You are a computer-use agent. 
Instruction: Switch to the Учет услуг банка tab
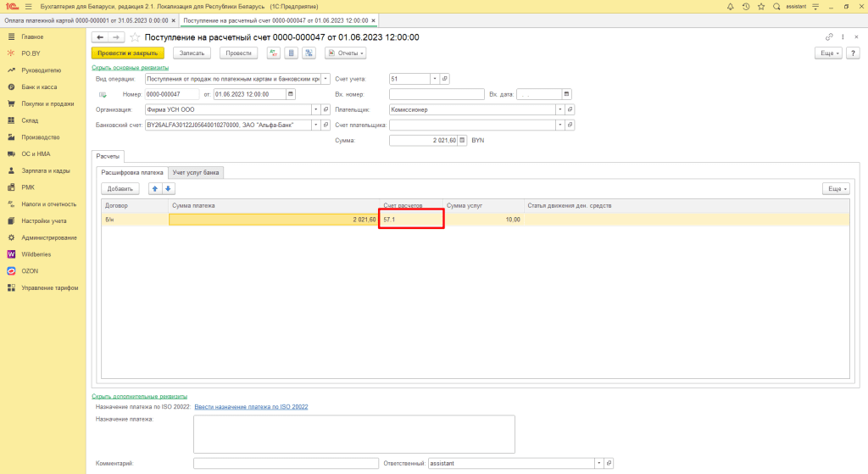point(196,172)
